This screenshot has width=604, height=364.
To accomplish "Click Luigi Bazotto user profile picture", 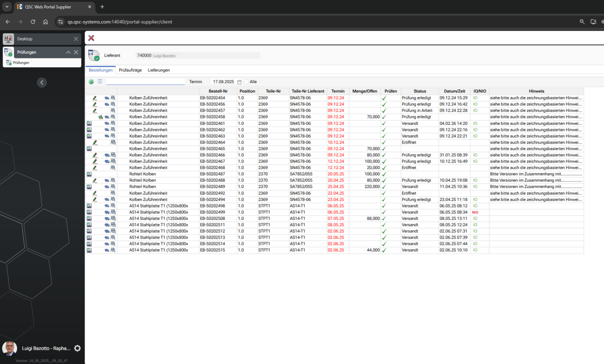I will point(10,348).
